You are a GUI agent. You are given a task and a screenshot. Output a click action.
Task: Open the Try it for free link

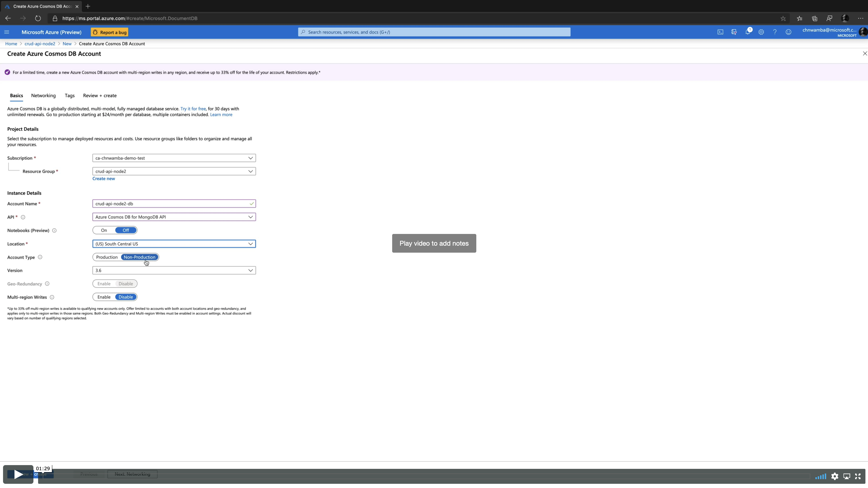tap(193, 109)
